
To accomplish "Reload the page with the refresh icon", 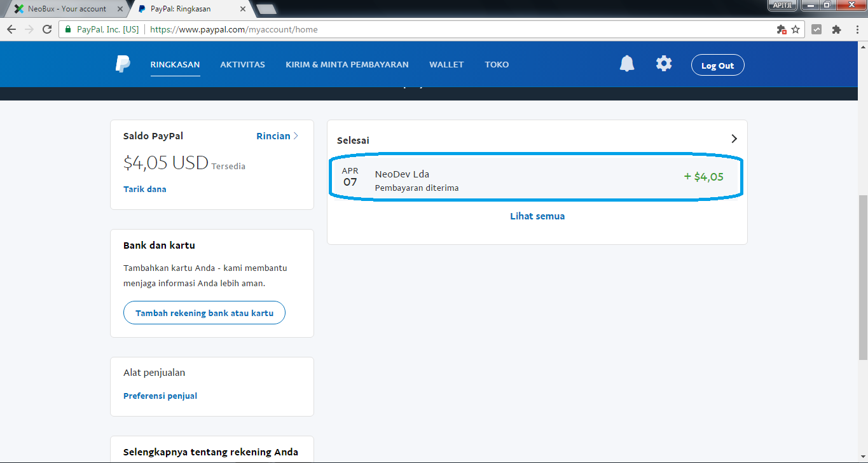I will point(46,29).
